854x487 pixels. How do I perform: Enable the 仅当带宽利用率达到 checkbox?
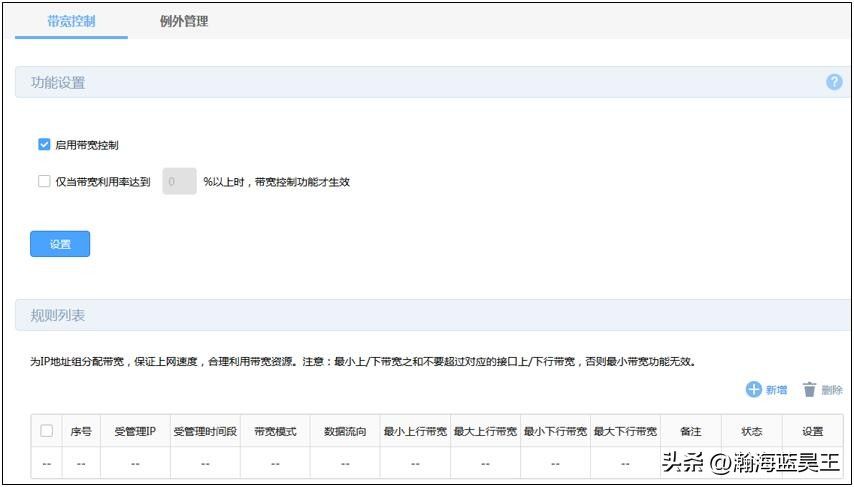click(44, 182)
